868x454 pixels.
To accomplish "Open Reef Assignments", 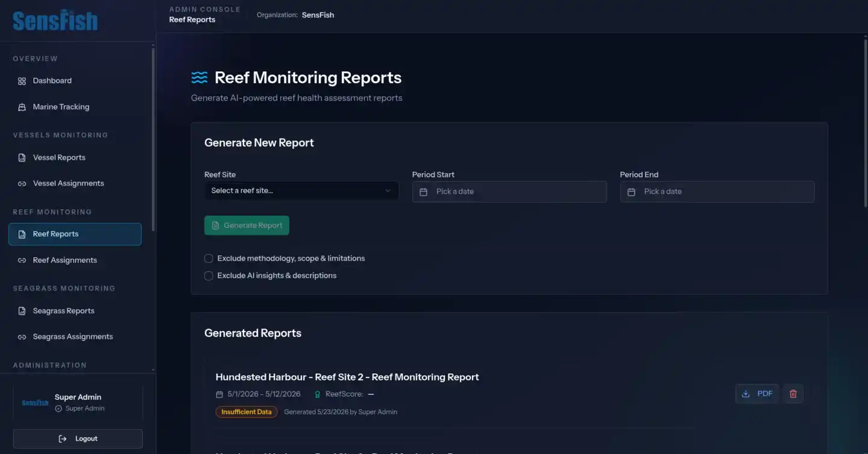I will click(75, 260).
